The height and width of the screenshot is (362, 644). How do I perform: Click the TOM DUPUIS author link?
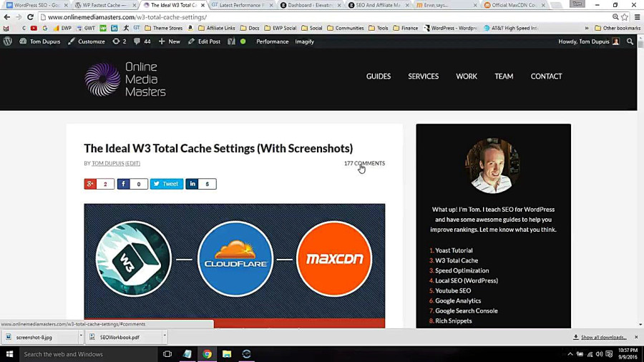point(107,163)
